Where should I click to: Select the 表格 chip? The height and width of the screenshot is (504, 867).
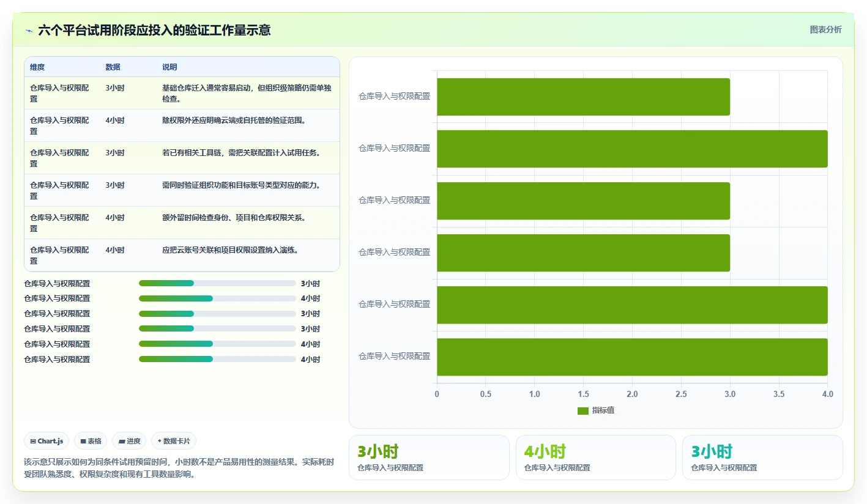(91, 441)
